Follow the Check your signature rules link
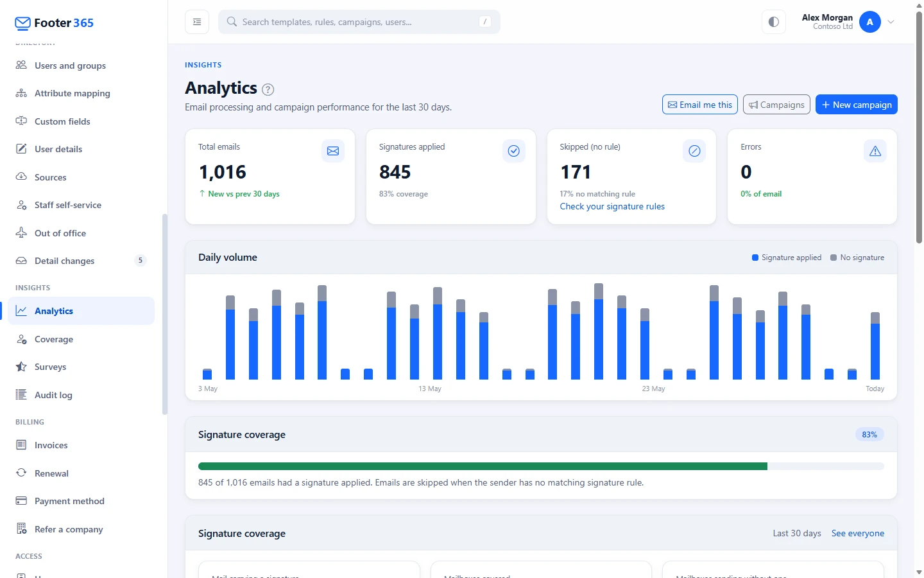Screen dimensions: 924x578 click(x=612, y=206)
